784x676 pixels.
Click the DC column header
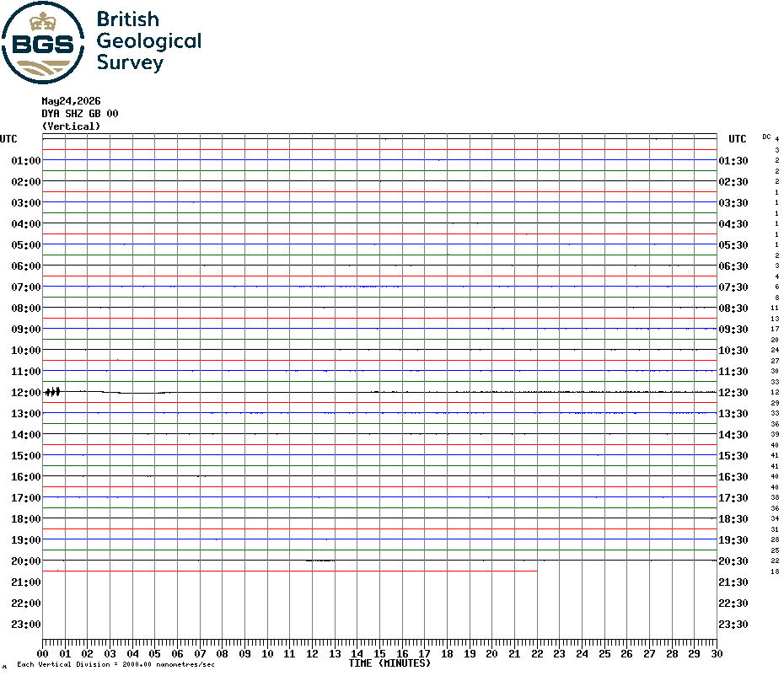766,137
